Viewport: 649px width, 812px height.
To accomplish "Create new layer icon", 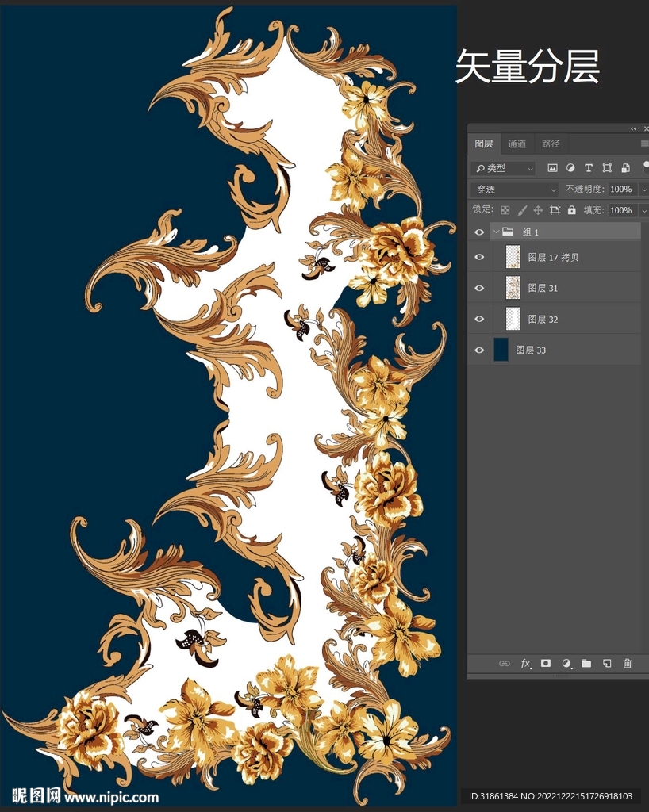I will 607,664.
